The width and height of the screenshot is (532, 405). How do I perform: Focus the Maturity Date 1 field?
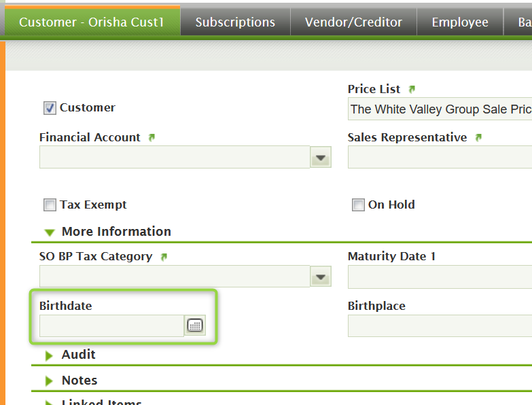click(x=439, y=277)
